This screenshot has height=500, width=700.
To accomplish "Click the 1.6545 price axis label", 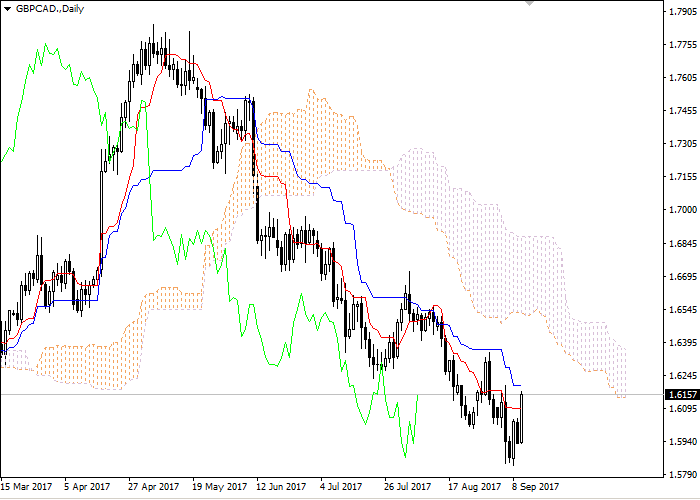I will coord(683,310).
